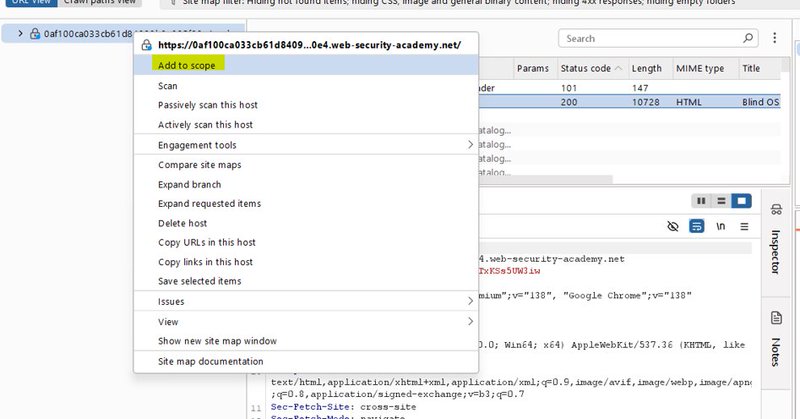Choose Actively scan this host
800x419 pixels.
click(306, 125)
